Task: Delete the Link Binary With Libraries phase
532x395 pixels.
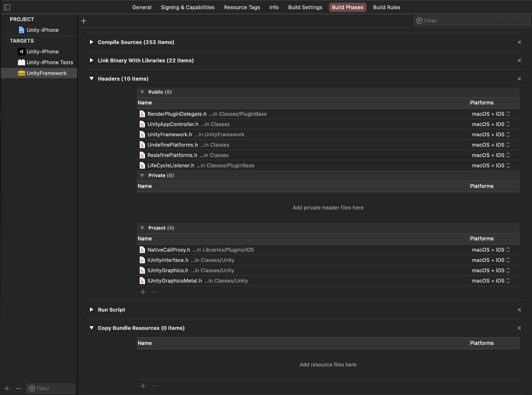Action: 519,60
